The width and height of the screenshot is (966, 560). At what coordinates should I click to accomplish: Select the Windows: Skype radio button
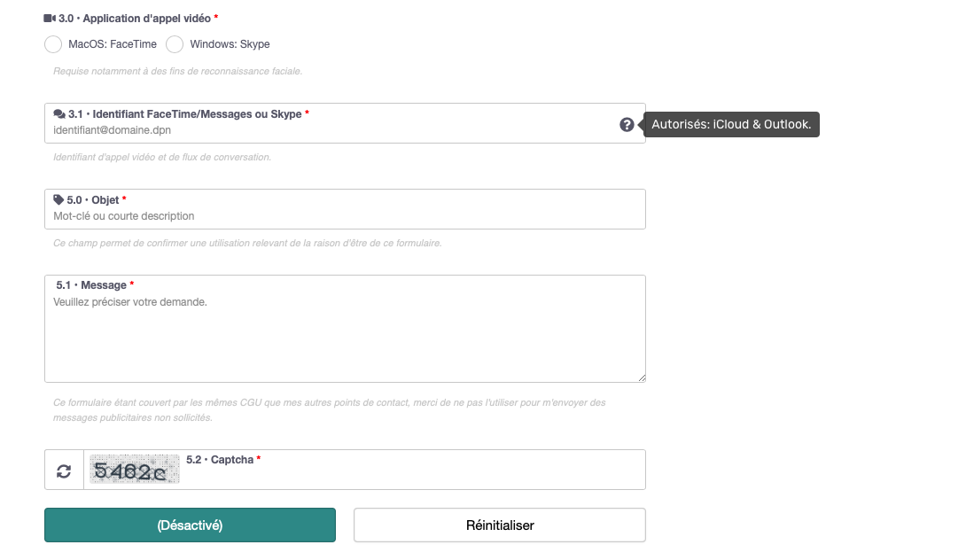click(x=175, y=44)
